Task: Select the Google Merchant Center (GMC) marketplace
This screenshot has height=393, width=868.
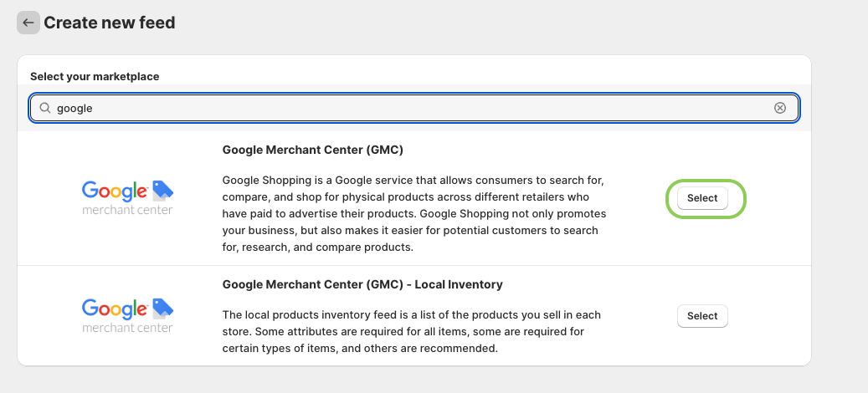Action: (x=702, y=198)
